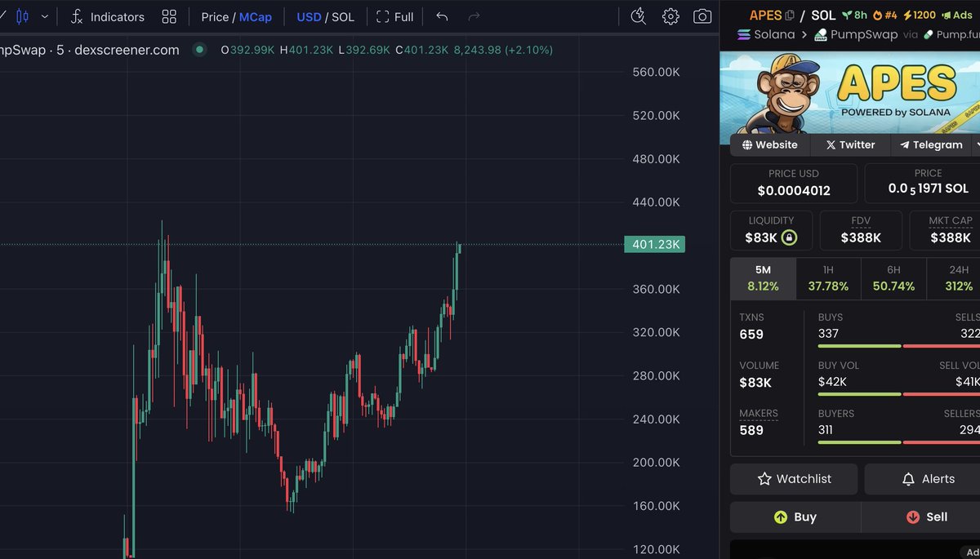Viewport: 980px width, 559px height.
Task: Switch the chart to MCap mode
Action: (x=255, y=16)
